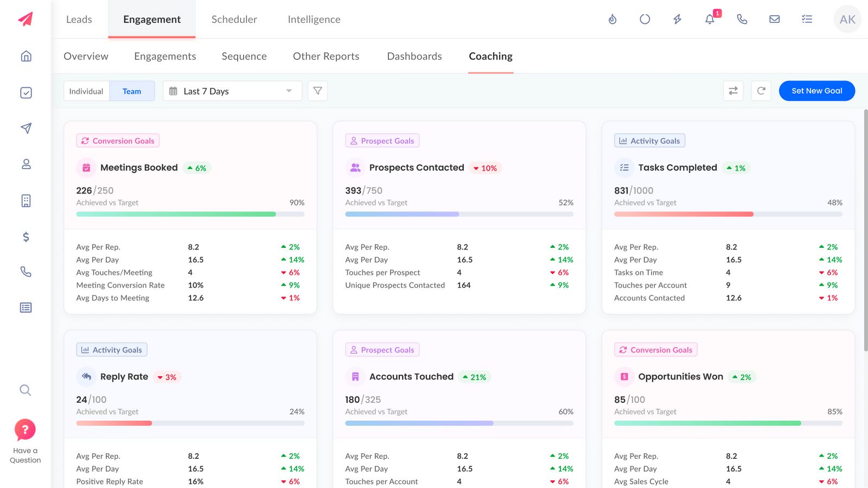Screen dimensions: 868x488
Task: Click the vertical page scrollbar
Action: pyautogui.click(x=865, y=230)
